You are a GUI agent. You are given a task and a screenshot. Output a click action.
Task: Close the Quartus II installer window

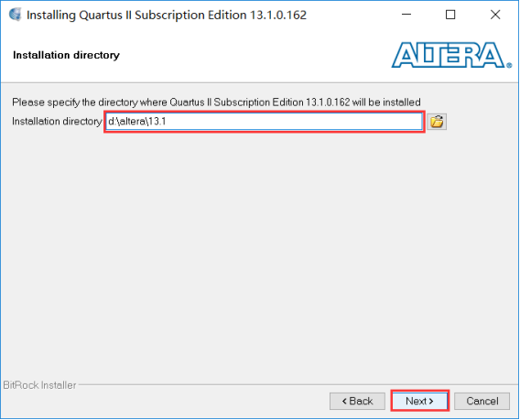point(494,15)
